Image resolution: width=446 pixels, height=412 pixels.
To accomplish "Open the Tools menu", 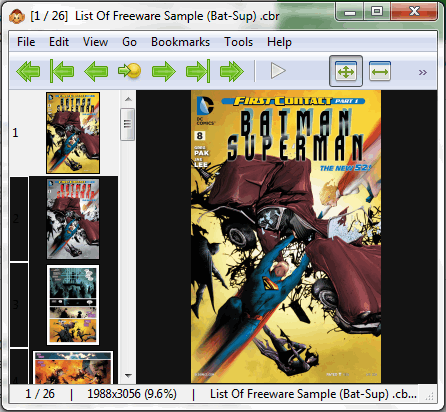I will pyautogui.click(x=238, y=42).
